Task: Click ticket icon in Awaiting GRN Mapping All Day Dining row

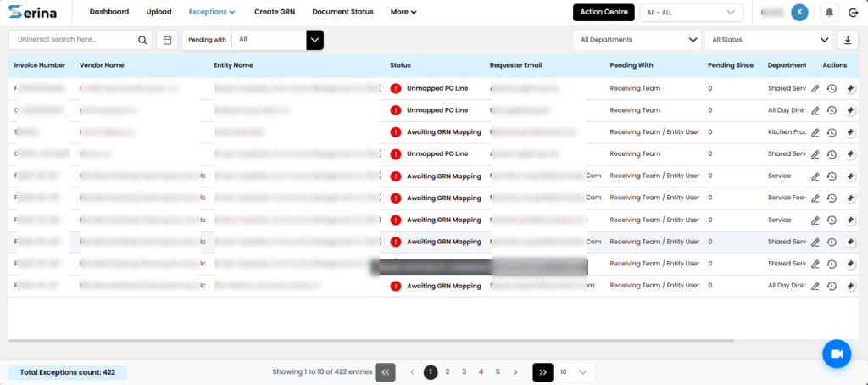Action: pos(851,287)
